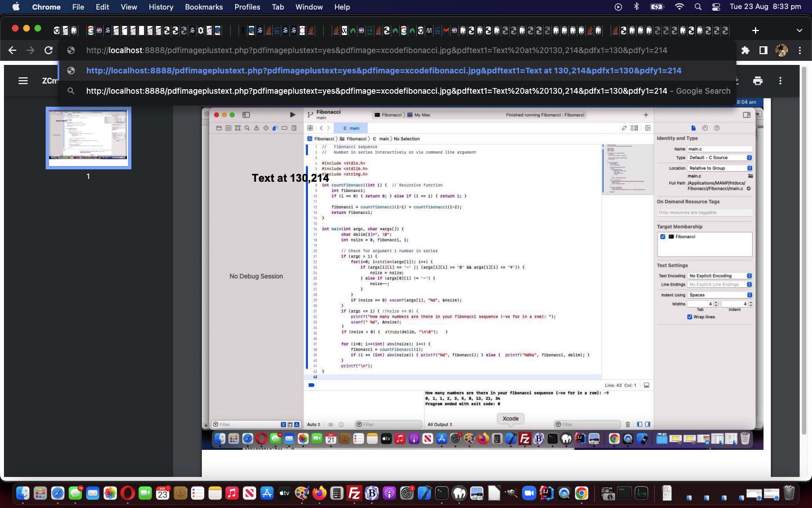Open Music from the Dock
The image size is (812, 508).
tap(232, 493)
